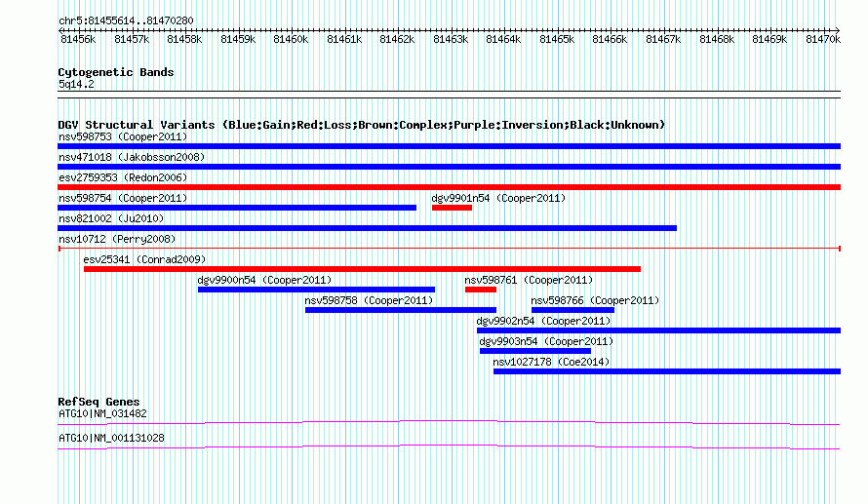868x504 pixels.
Task: Open the esv2759353 (Redon2006) label
Action: (123, 177)
